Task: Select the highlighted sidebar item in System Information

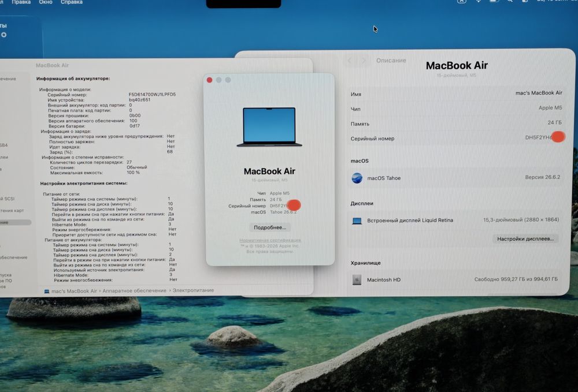Action: tap(16, 222)
